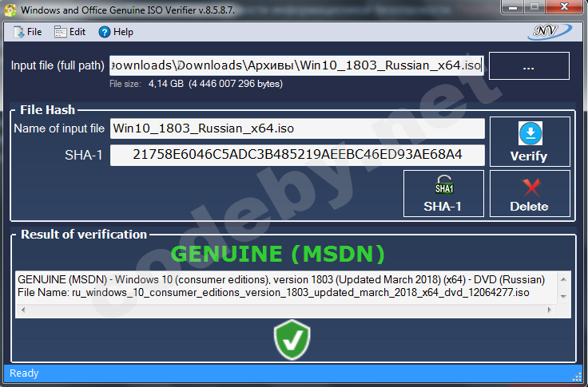Click the input file full path field
Image resolution: width=588 pixels, height=387 pixels.
click(x=296, y=65)
